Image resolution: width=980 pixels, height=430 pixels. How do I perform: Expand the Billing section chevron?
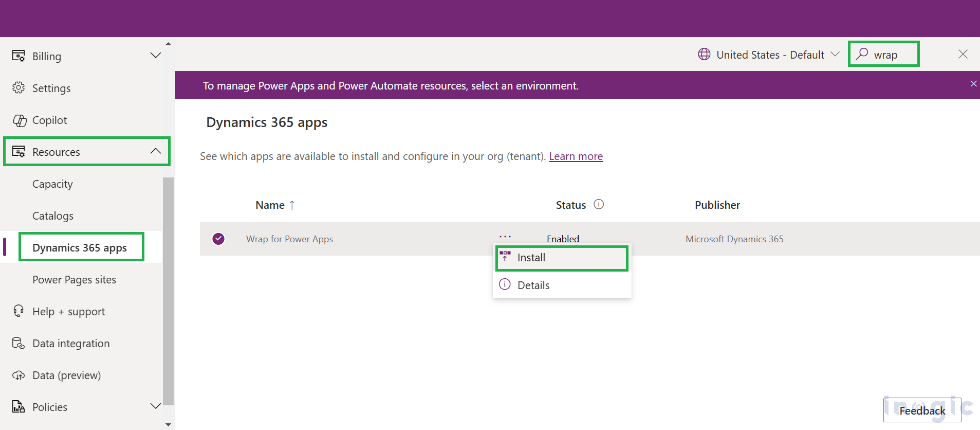coord(156,56)
